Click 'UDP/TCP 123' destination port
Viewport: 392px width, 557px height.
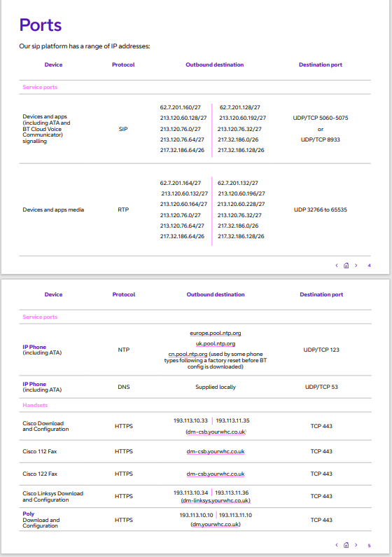(321, 350)
